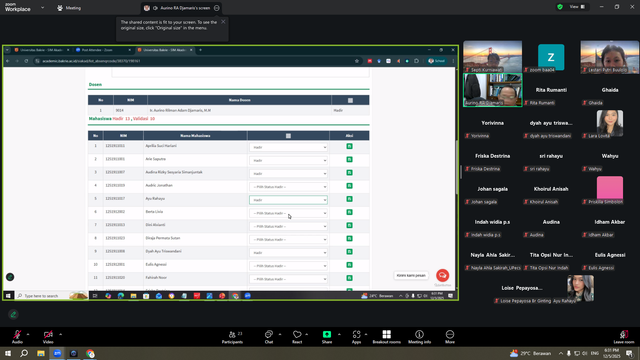
Task: Click the green save icon for Aprilia Suci Hariani
Action: point(349,146)
